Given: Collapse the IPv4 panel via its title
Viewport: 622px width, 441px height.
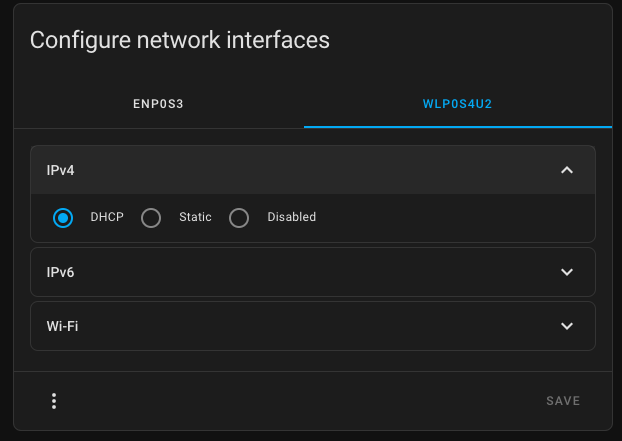Looking at the screenshot, I should [x=61, y=170].
